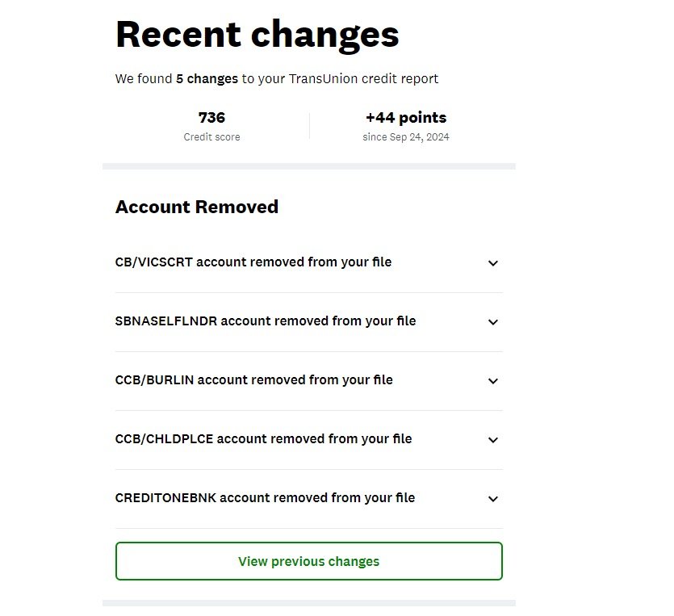This screenshot has height=616, width=674.
Task: Select the +44 points score change
Action: pyautogui.click(x=406, y=118)
